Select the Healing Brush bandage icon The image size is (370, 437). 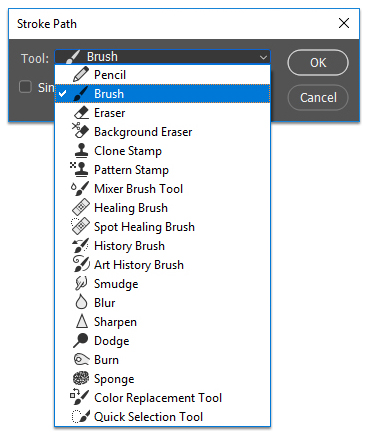pos(81,208)
